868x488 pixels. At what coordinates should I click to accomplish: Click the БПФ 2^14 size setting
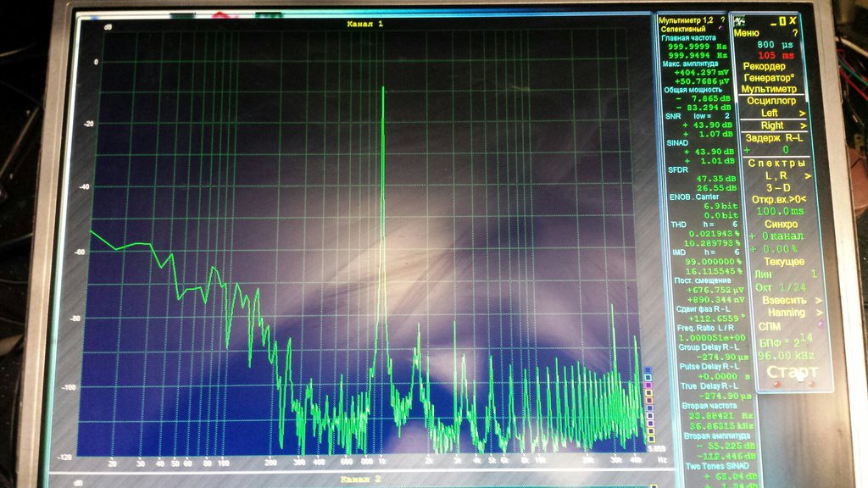(786, 341)
